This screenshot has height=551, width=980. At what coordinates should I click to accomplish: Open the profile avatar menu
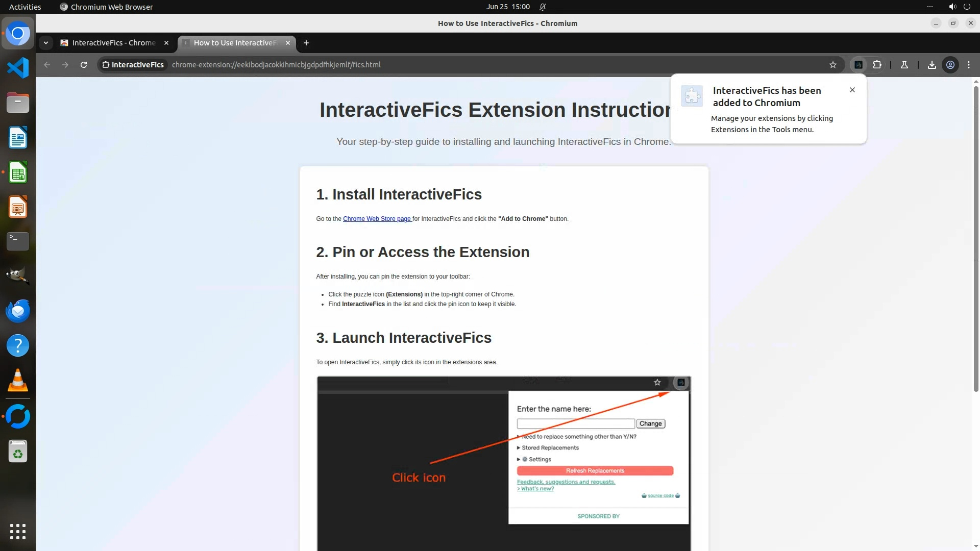[x=950, y=65]
